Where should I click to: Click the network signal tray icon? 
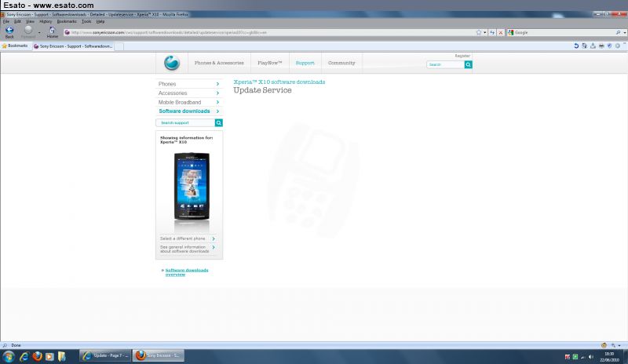click(x=582, y=357)
